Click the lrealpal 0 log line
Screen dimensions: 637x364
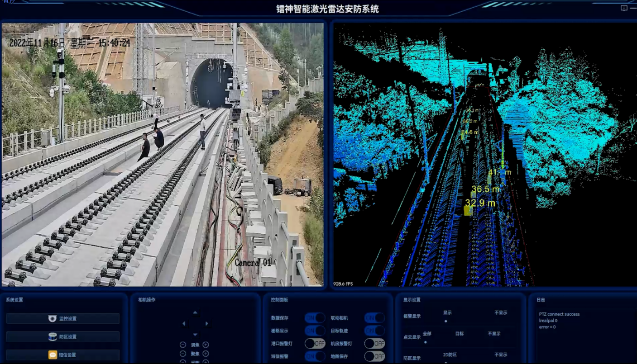548,320
